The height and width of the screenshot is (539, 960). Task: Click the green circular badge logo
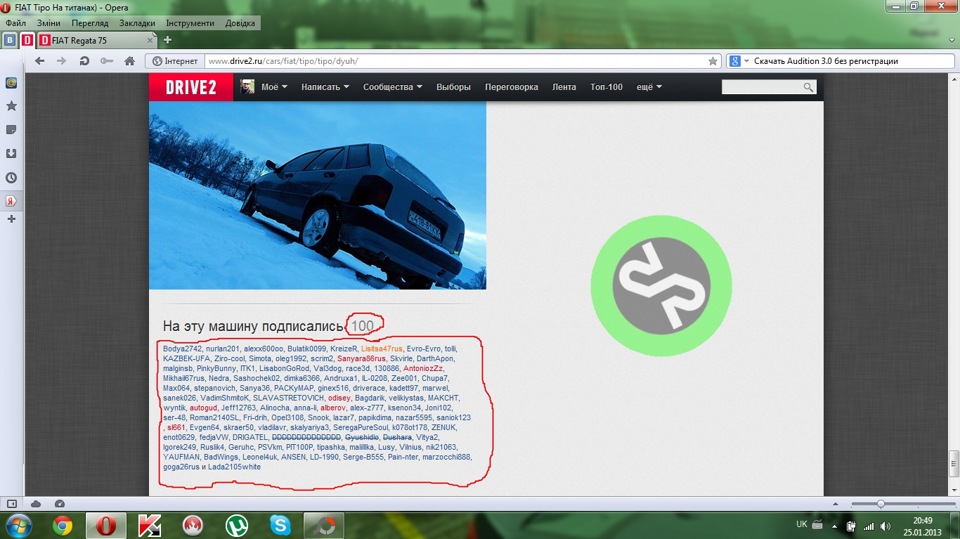pos(661,285)
